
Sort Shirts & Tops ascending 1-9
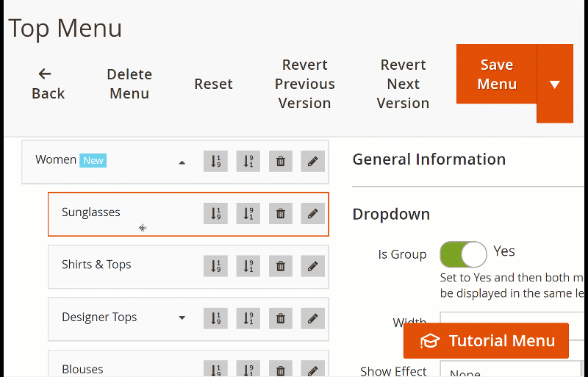point(215,266)
